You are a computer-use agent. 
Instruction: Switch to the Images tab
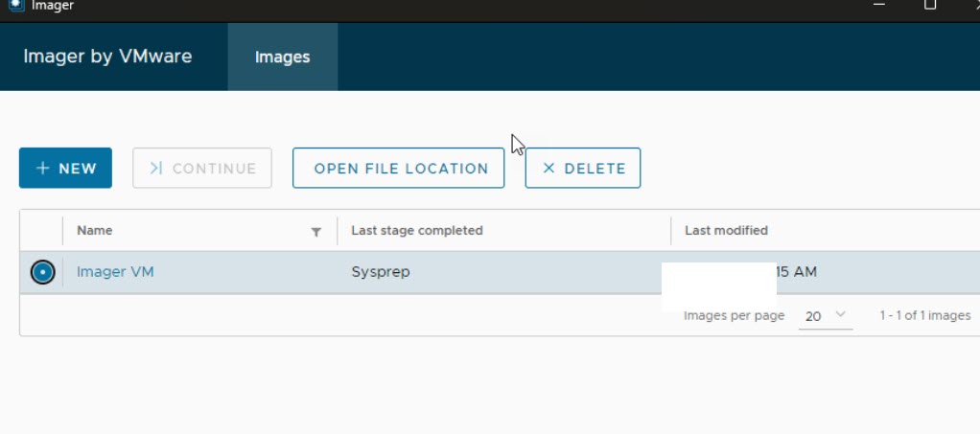click(283, 57)
